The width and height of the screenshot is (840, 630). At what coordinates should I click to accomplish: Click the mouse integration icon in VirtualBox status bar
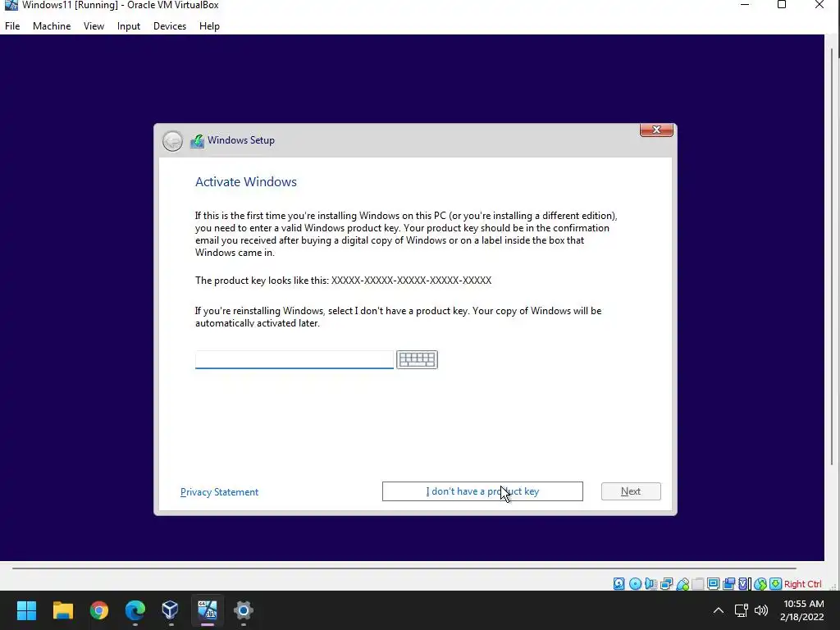760,583
